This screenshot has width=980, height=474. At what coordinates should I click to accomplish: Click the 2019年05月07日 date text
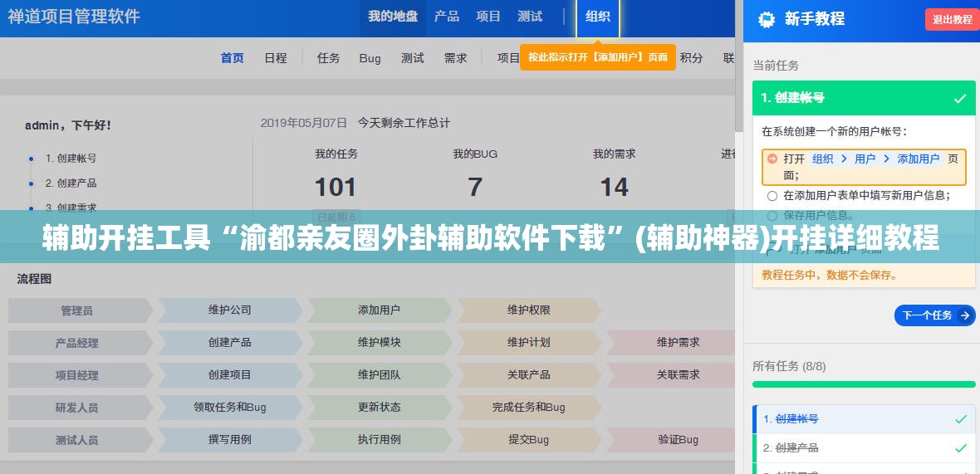pyautogui.click(x=304, y=123)
